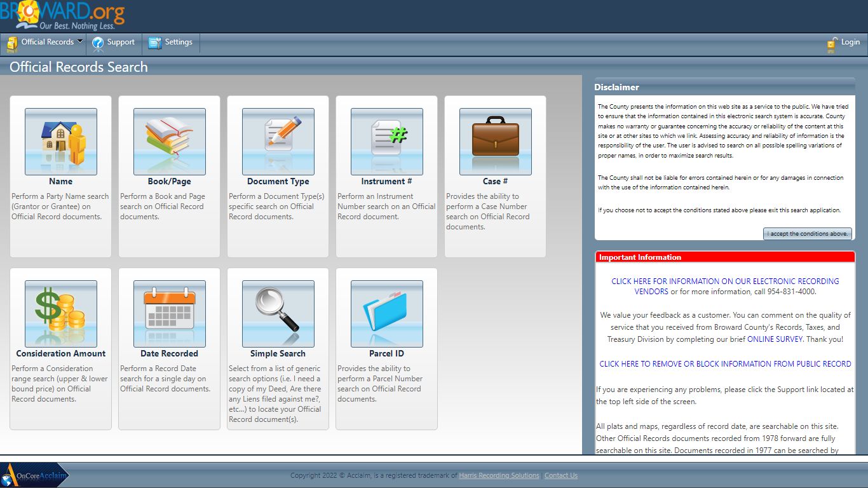
Task: Open the ONLINE SURVEY link
Action: click(x=775, y=339)
